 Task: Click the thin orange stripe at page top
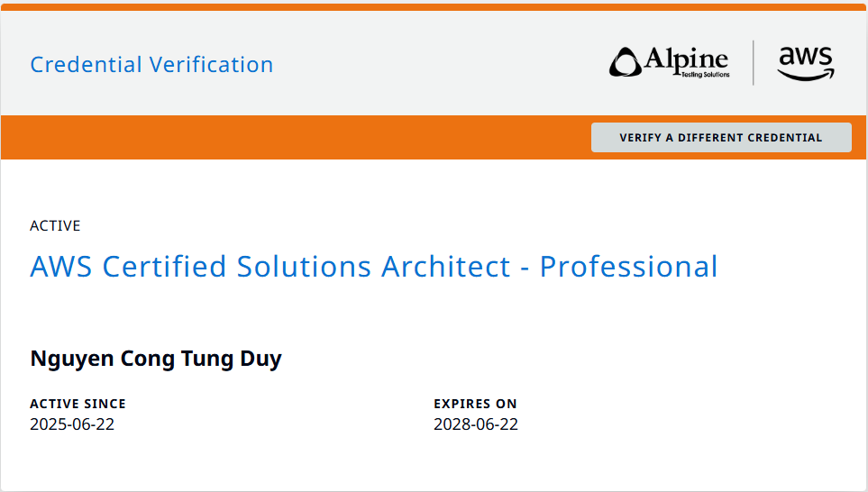pyautogui.click(x=433, y=7)
